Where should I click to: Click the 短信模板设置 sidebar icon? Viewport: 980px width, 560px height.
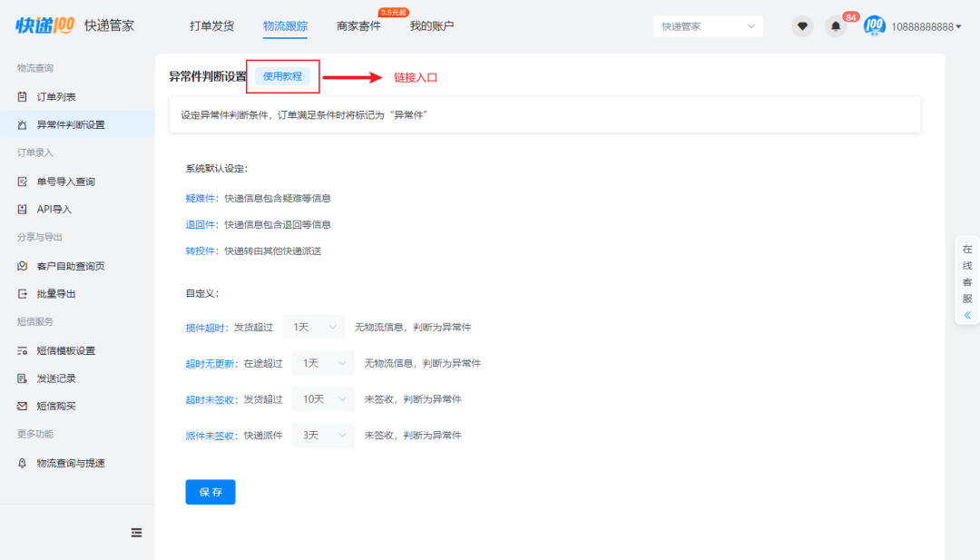click(x=23, y=350)
